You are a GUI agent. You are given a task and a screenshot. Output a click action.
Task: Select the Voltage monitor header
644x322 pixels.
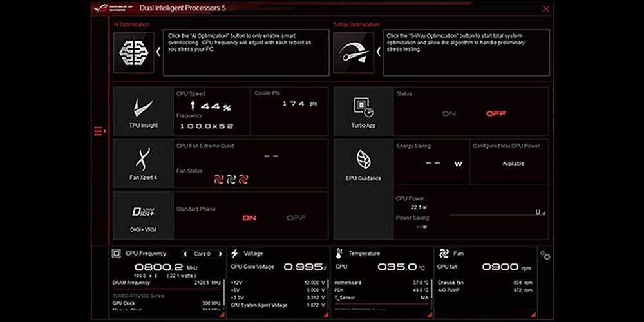253,254
